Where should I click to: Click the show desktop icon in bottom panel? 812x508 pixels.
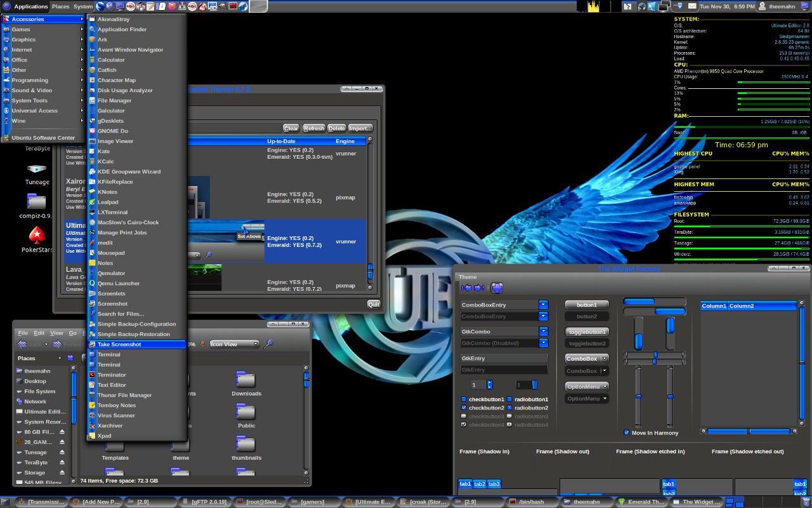pos(6,502)
